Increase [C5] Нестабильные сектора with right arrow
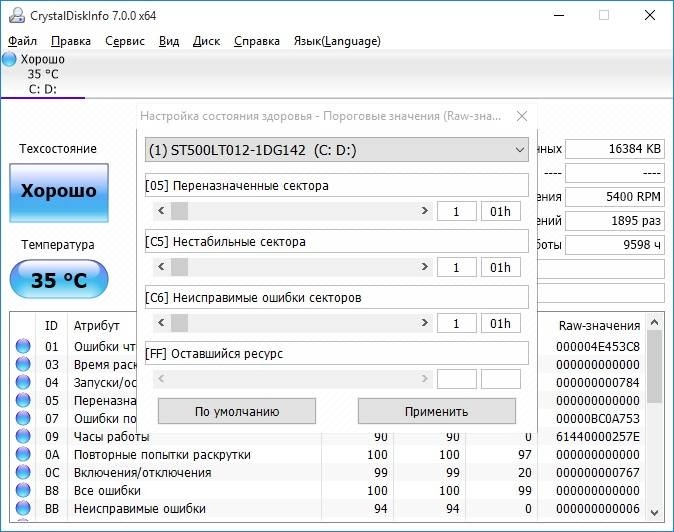The image size is (674, 532). click(424, 266)
